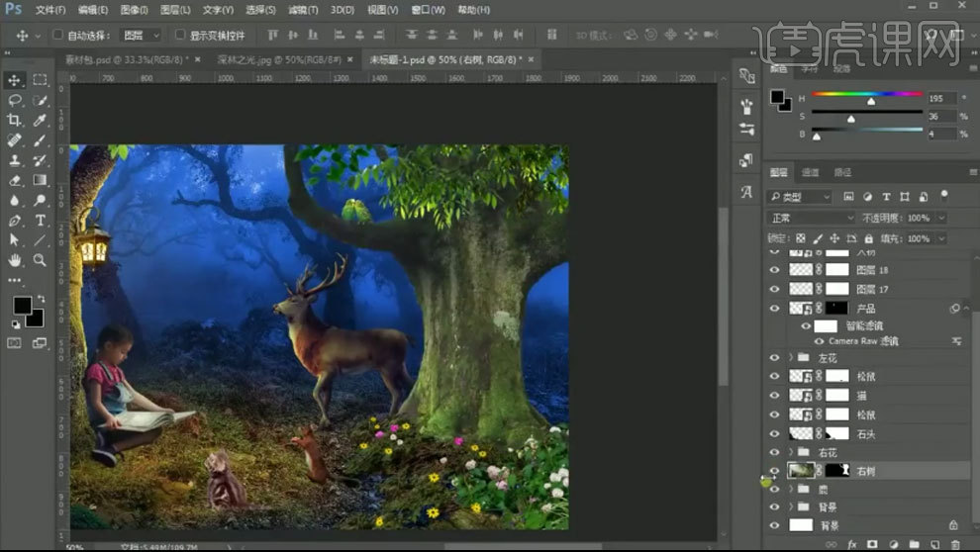
Task: Select the Hand tool
Action: coord(14,260)
